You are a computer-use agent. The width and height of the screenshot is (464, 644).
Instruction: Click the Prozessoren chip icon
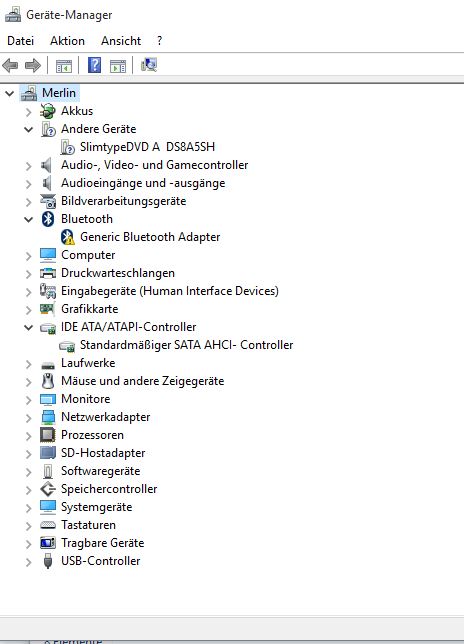(x=48, y=435)
